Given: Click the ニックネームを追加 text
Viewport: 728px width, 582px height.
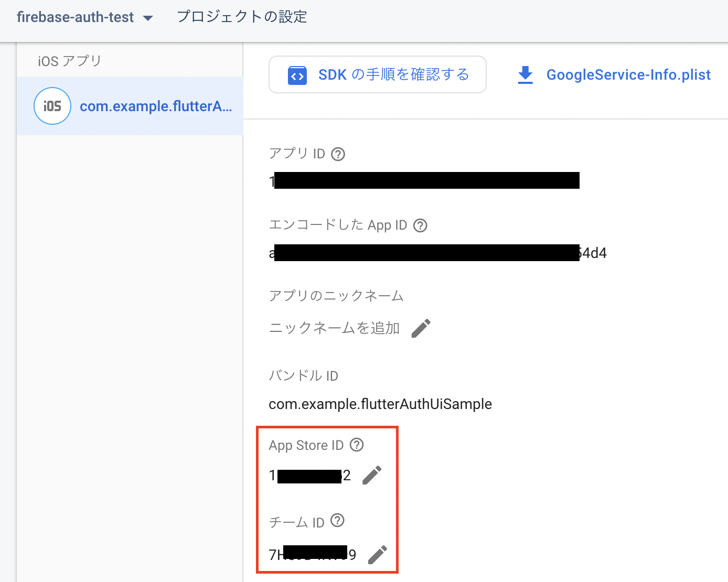Looking at the screenshot, I should (x=335, y=328).
